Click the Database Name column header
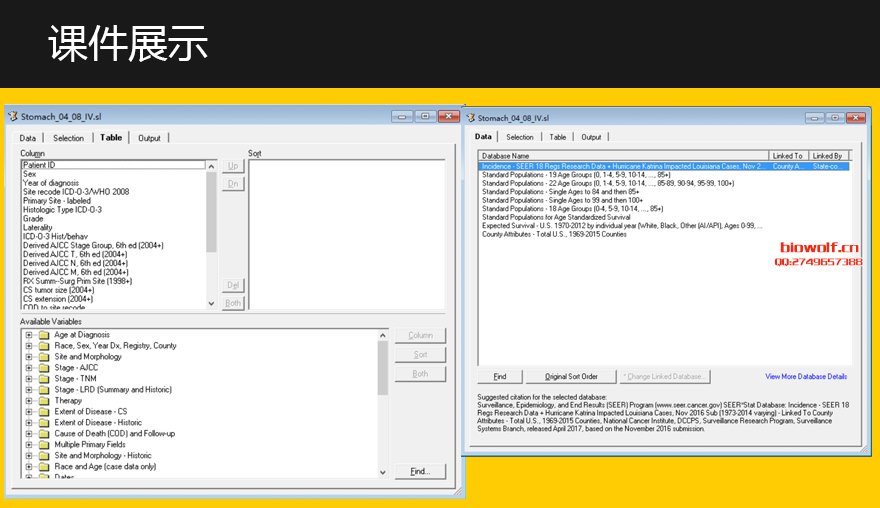Screen dimensions: 880x508 pyautogui.click(x=624, y=156)
